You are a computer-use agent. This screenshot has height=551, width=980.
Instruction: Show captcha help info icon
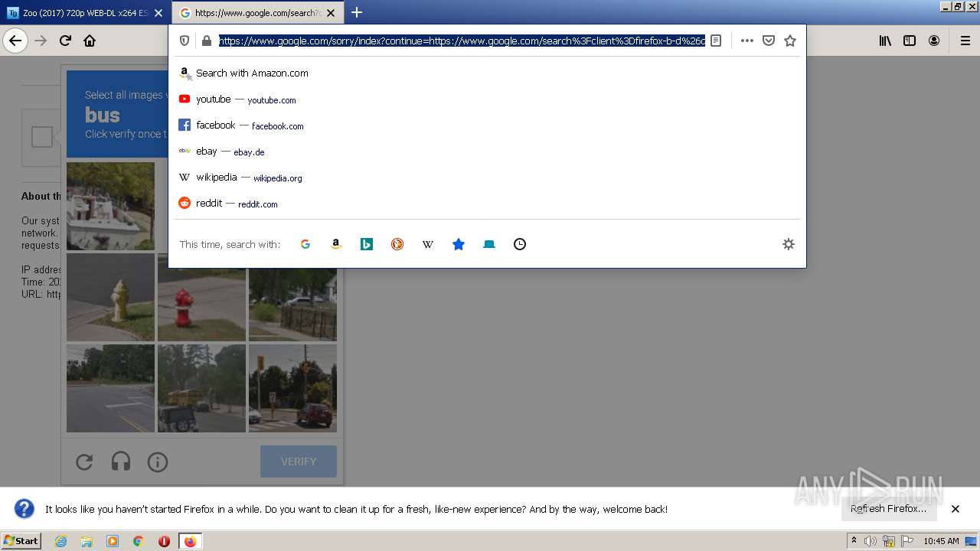coord(158,461)
